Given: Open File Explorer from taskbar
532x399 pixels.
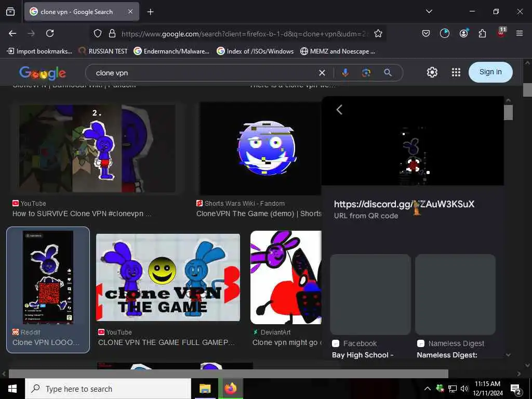Looking at the screenshot, I should click(205, 389).
